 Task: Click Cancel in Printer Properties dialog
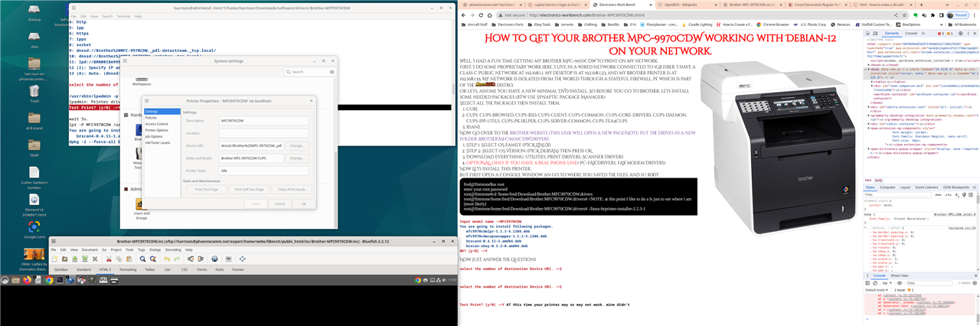click(x=279, y=204)
